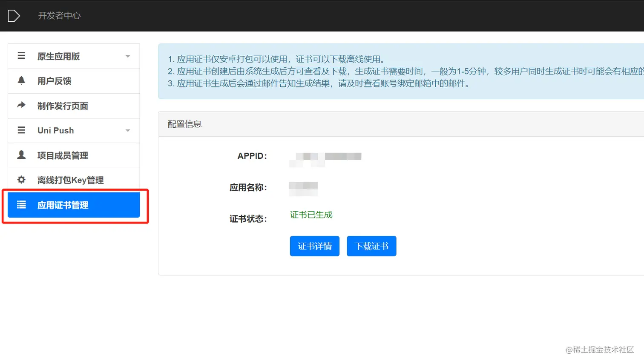Select 离线打包Key管理 in sidebar
This screenshot has width=644, height=364.
click(x=74, y=180)
